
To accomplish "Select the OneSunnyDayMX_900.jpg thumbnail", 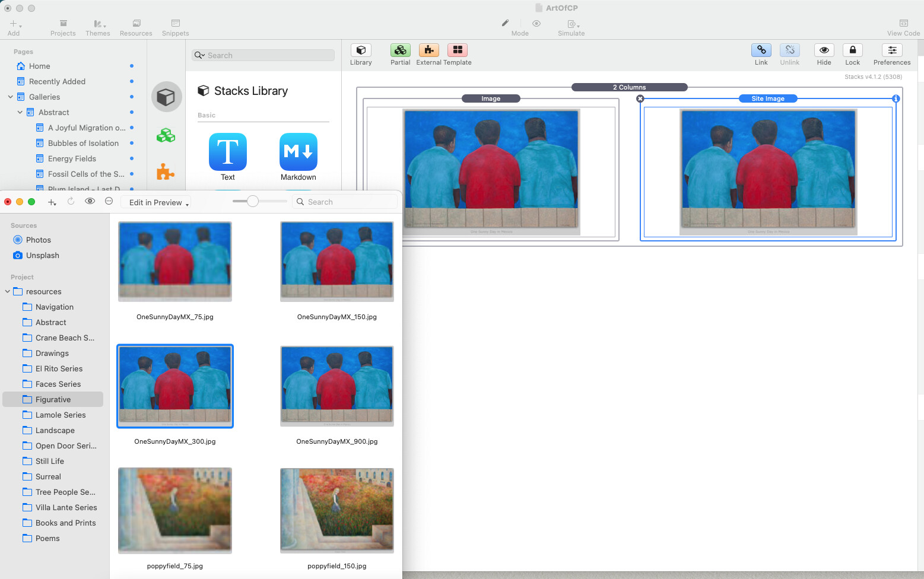I will [336, 386].
